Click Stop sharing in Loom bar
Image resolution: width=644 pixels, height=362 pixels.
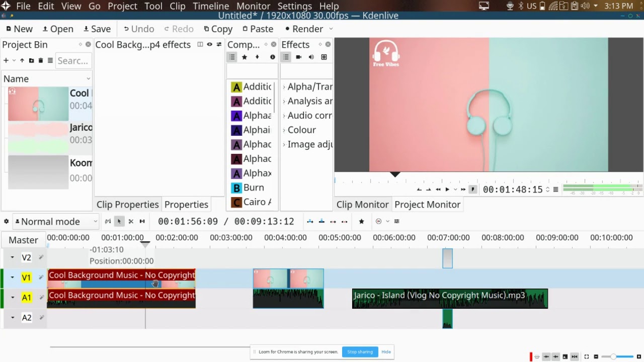pyautogui.click(x=360, y=352)
